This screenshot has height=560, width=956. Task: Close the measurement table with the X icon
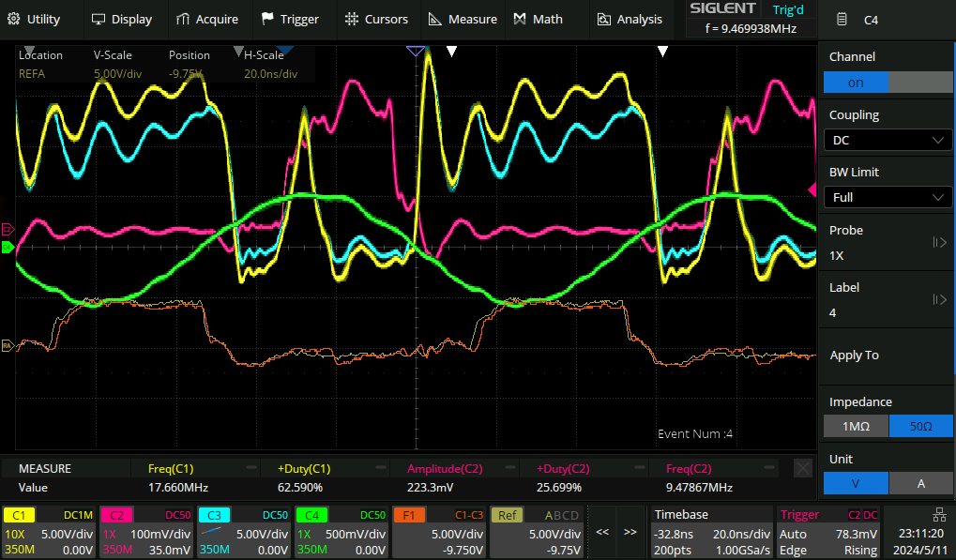(x=802, y=468)
